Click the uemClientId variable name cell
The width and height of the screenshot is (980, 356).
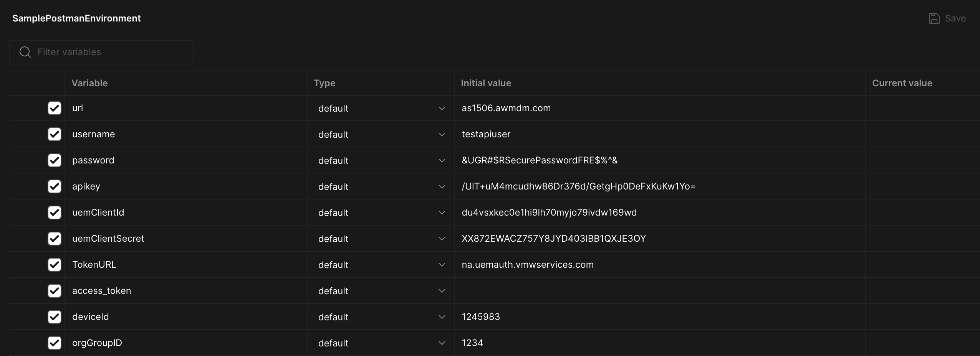tap(186, 213)
